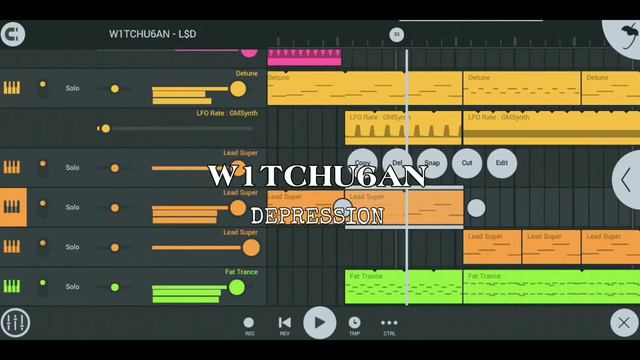The image size is (640, 360).
Task: Solo the highlighted Lead Super track
Action: [x=72, y=207]
